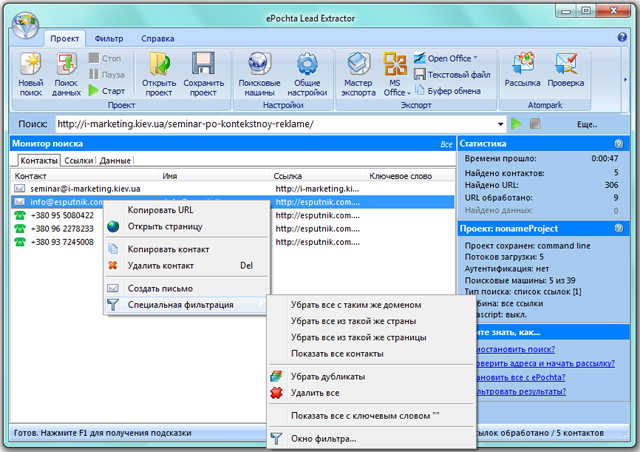Click the blue help question mark icon
This screenshot has height=452, width=640.
tap(622, 37)
